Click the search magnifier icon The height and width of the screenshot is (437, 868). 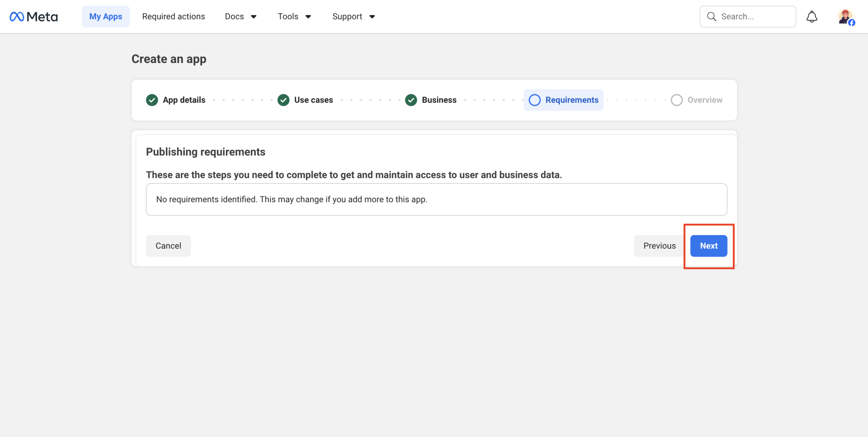pos(711,17)
